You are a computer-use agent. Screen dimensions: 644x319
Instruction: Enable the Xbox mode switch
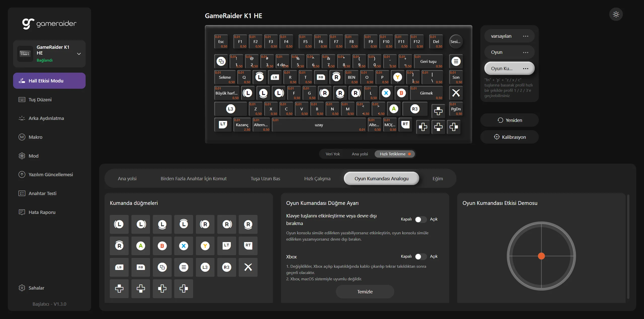pyautogui.click(x=421, y=256)
